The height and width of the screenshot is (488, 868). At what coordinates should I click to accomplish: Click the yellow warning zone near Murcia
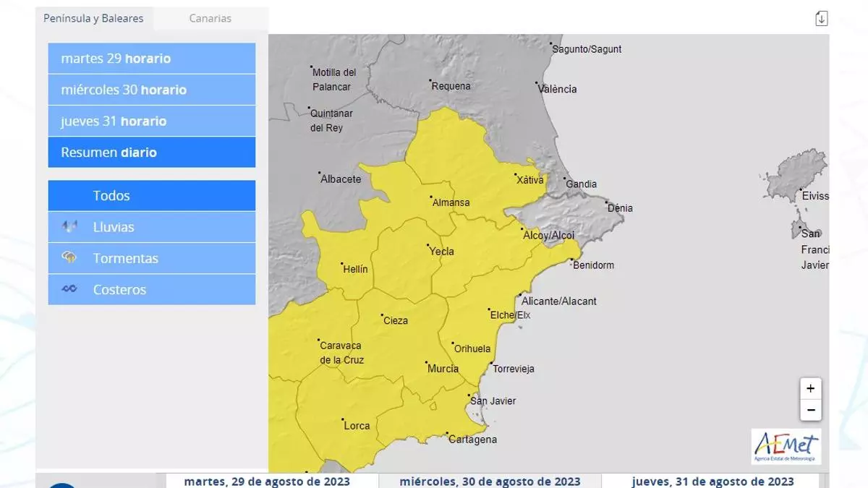pyautogui.click(x=427, y=383)
